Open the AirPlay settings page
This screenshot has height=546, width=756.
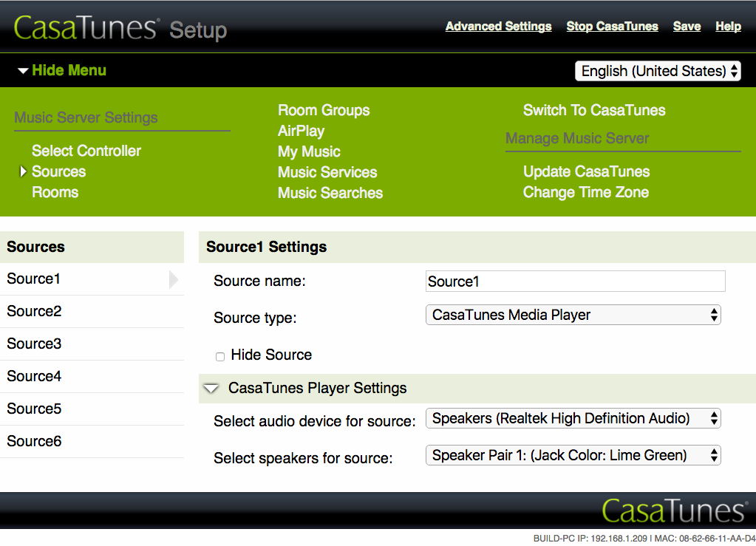pos(301,131)
